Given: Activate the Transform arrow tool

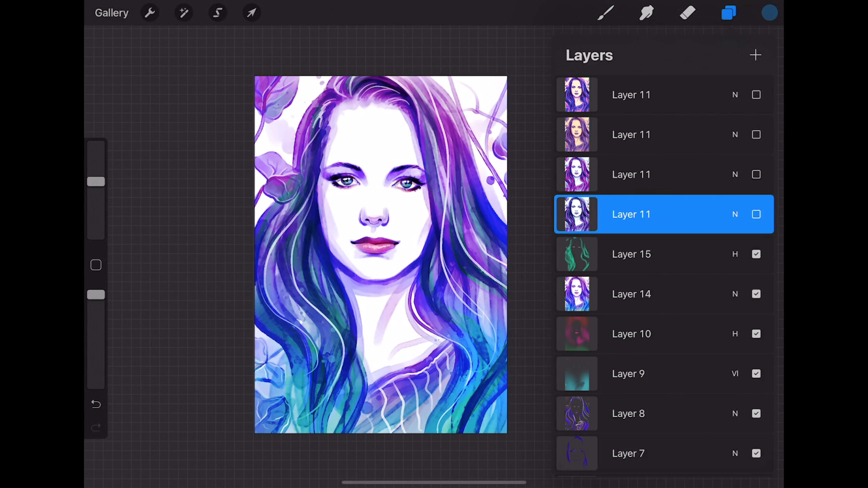Looking at the screenshot, I should (x=251, y=13).
